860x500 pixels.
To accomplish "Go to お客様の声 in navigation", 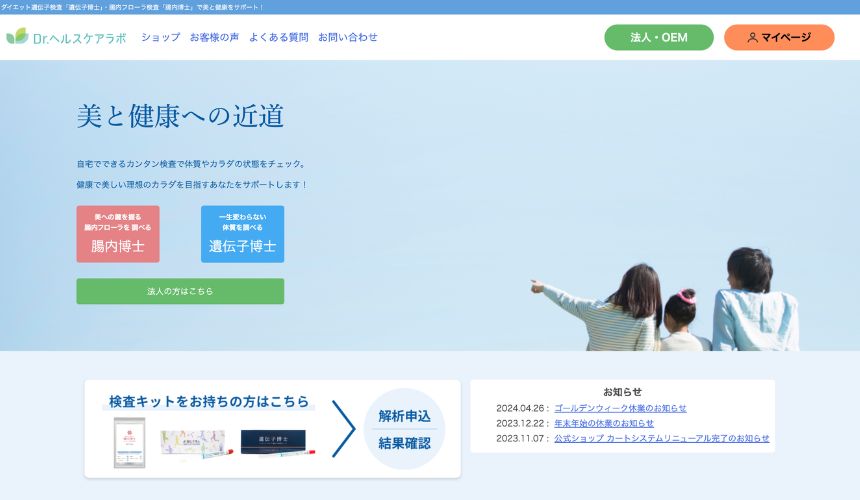I will [x=214, y=37].
